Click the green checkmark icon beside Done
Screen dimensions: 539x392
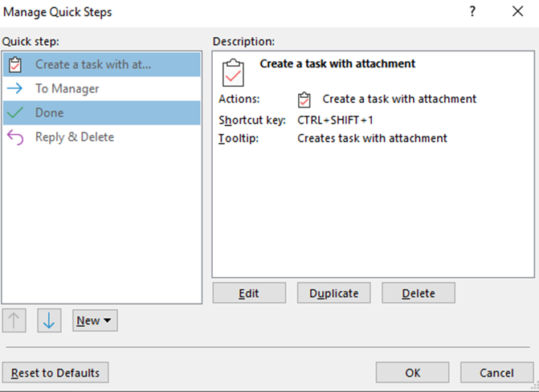15,113
